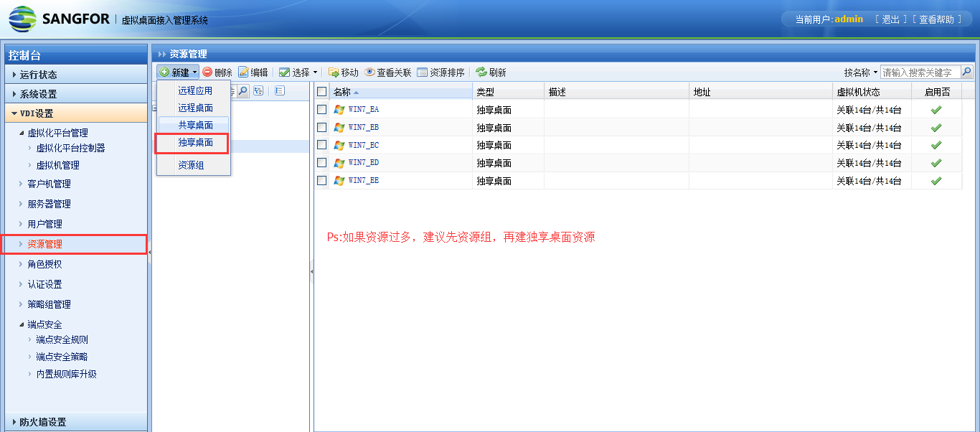Tick the checkbox for WIN7_EB
Image resolution: width=980 pixels, height=432 pixels.
click(x=321, y=127)
